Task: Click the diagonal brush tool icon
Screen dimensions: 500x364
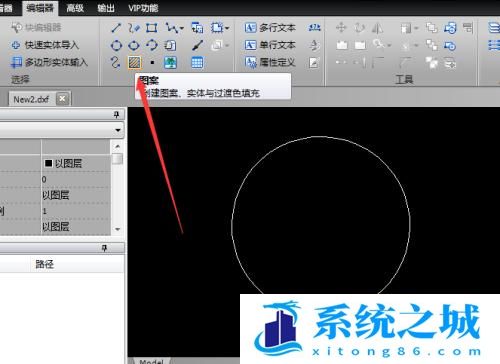Action: click(x=197, y=45)
